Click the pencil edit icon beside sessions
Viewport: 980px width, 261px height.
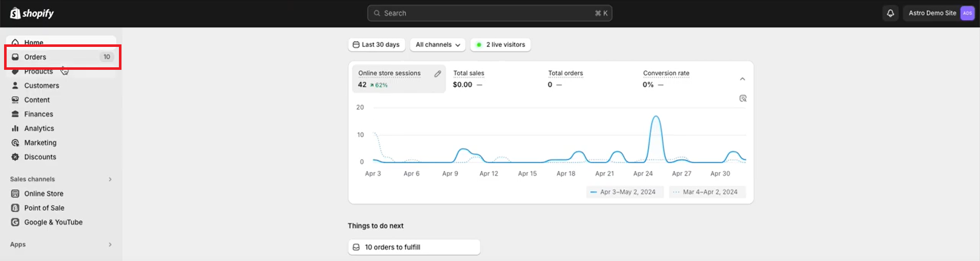click(x=437, y=74)
